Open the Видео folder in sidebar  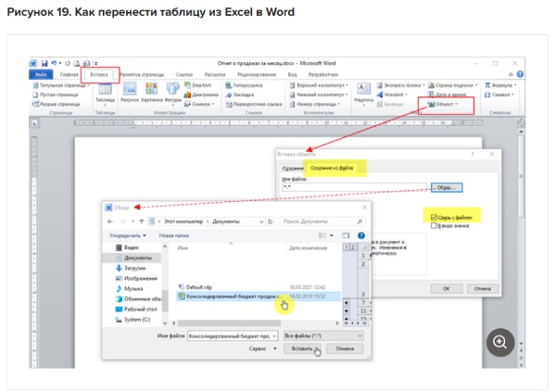point(130,247)
